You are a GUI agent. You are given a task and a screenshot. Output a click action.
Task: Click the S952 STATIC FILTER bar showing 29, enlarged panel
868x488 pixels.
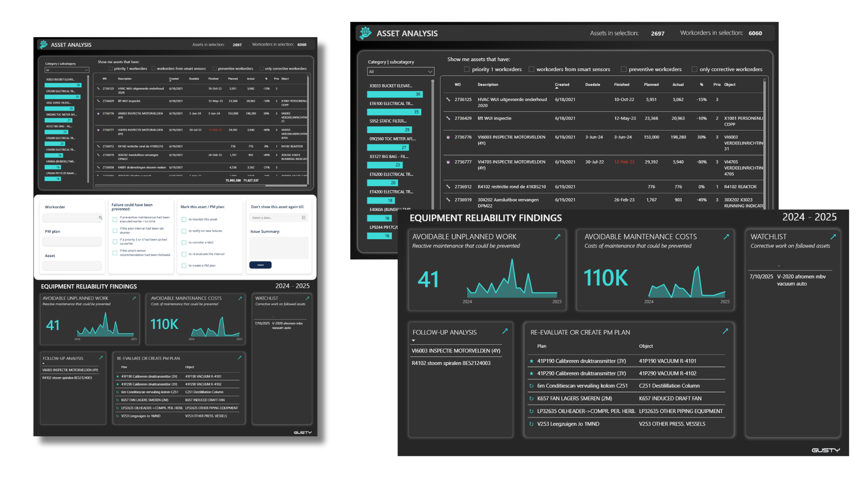389,130
